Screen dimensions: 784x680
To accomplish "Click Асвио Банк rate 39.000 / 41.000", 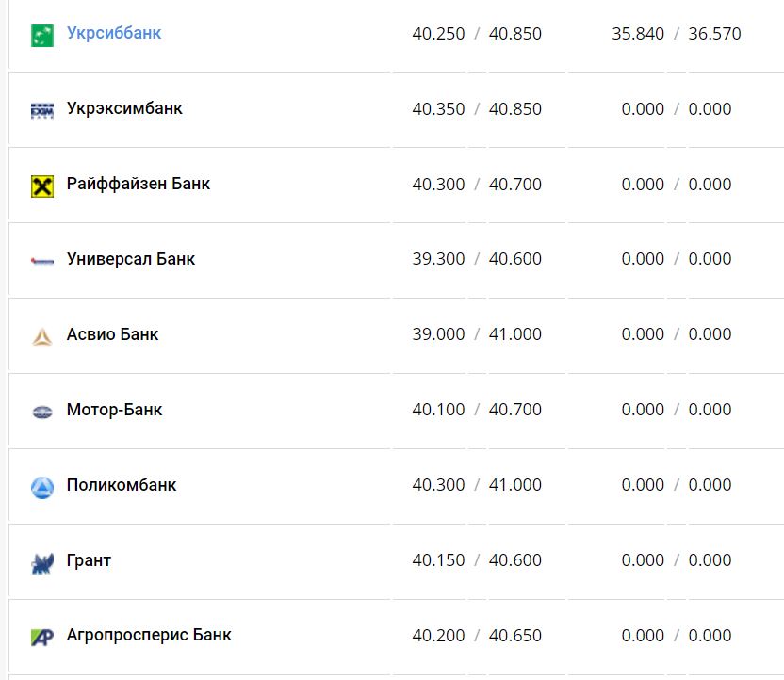I will tap(476, 334).
